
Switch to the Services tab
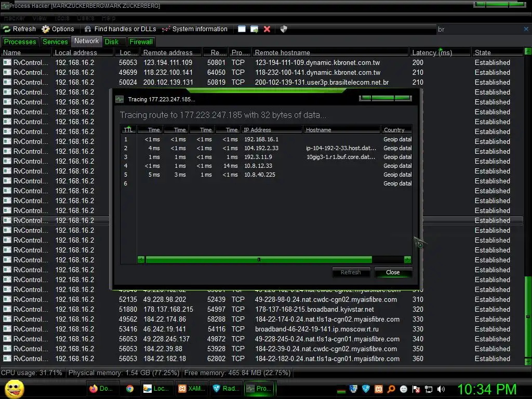pos(55,42)
